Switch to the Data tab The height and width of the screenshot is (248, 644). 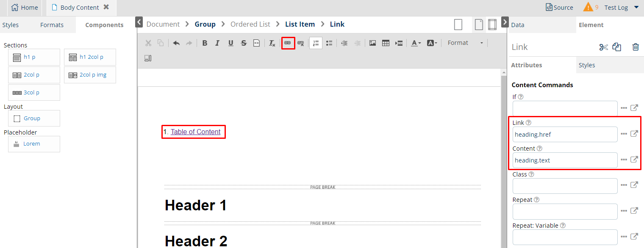[517, 25]
